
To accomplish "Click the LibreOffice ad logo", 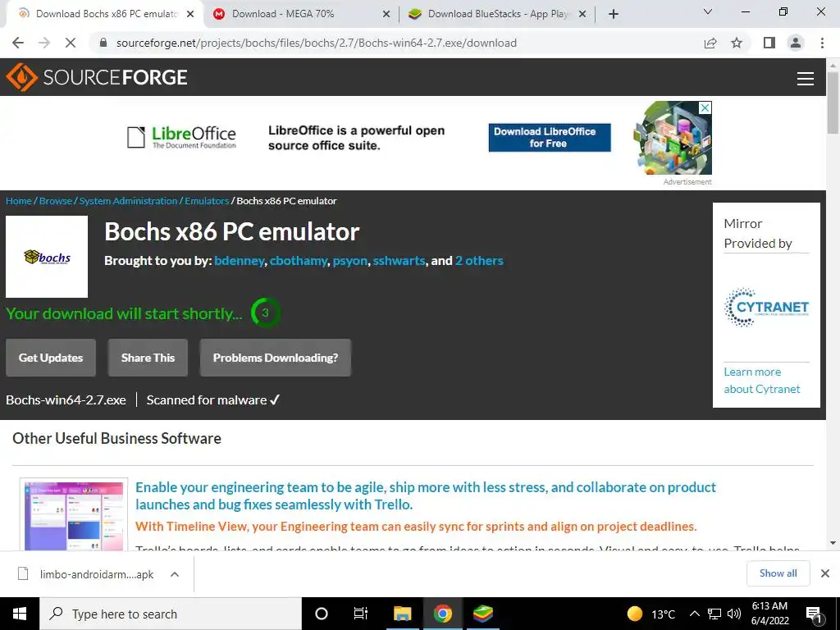I will click(181, 137).
